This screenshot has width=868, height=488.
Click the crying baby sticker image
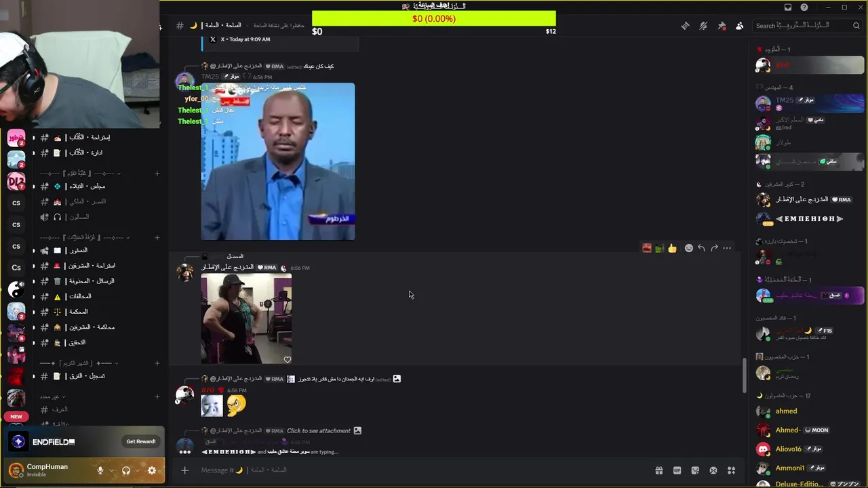[212, 405]
